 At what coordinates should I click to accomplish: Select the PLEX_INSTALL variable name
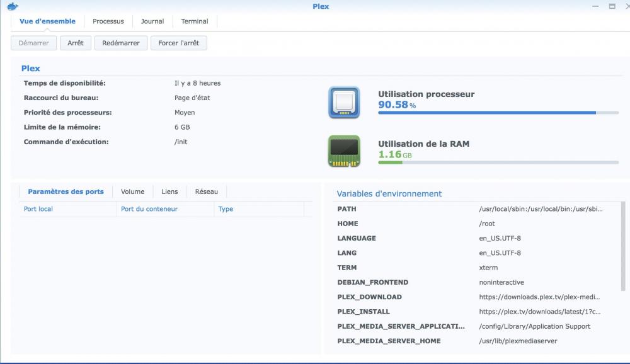(364, 312)
